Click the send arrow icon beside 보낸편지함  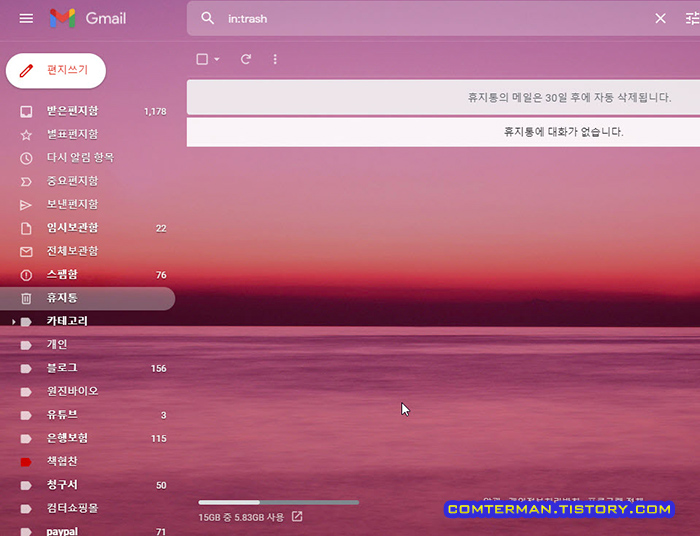pyautogui.click(x=26, y=205)
